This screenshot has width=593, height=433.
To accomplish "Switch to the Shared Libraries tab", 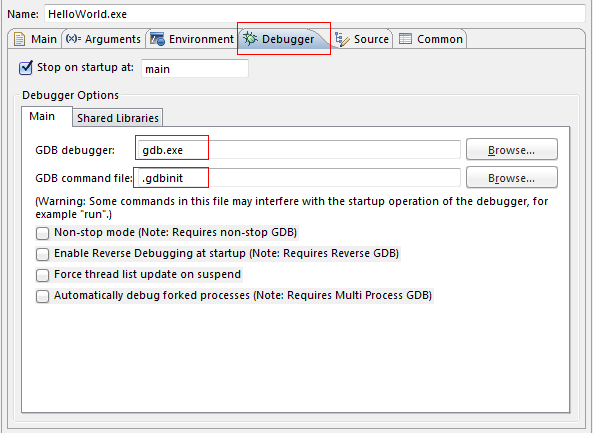I will point(118,118).
